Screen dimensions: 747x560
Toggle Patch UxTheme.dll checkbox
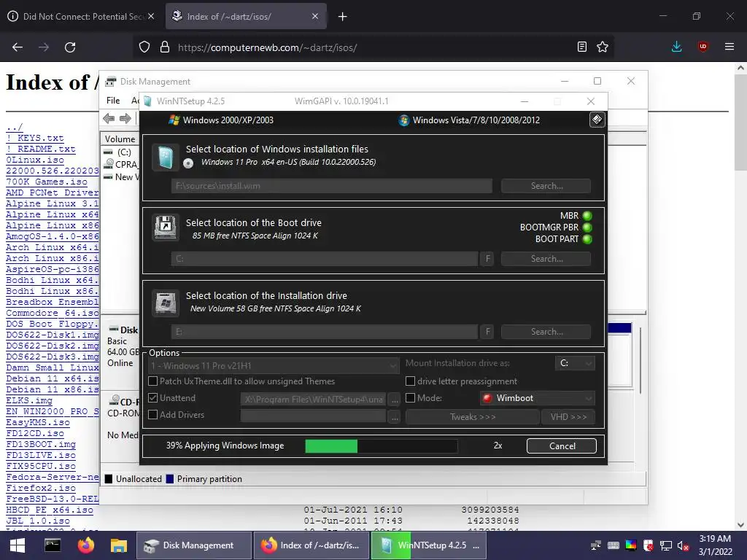[153, 381]
